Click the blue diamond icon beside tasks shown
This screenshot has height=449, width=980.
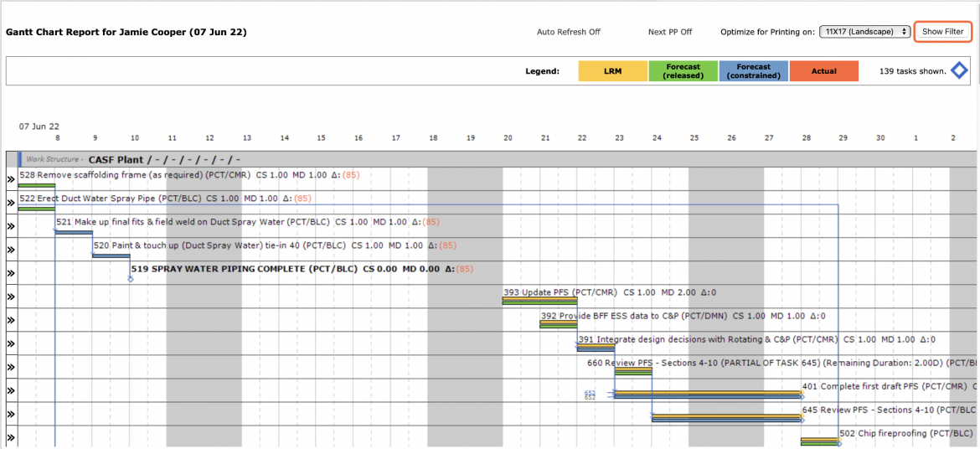click(x=959, y=70)
